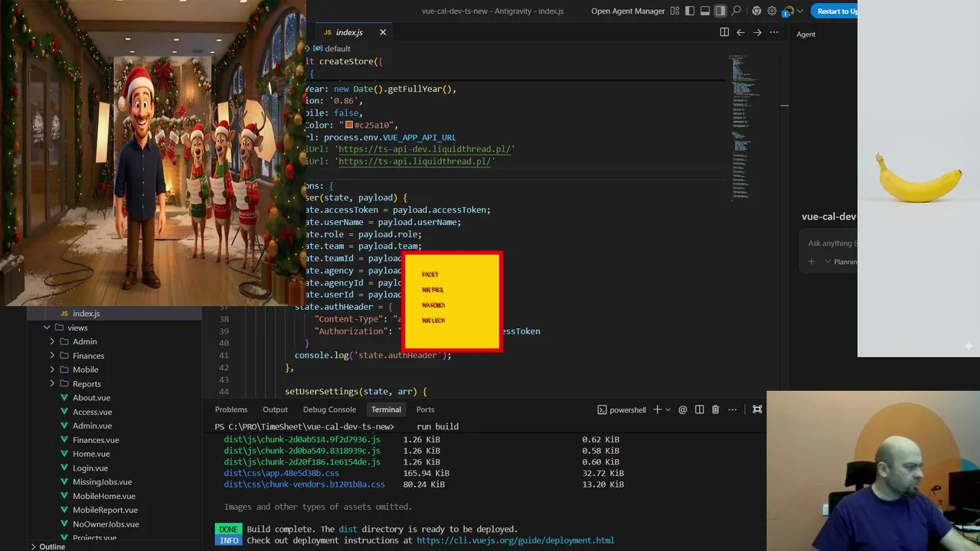Add context with plus icon in agent input
This screenshot has width=980, height=551.
click(812, 262)
